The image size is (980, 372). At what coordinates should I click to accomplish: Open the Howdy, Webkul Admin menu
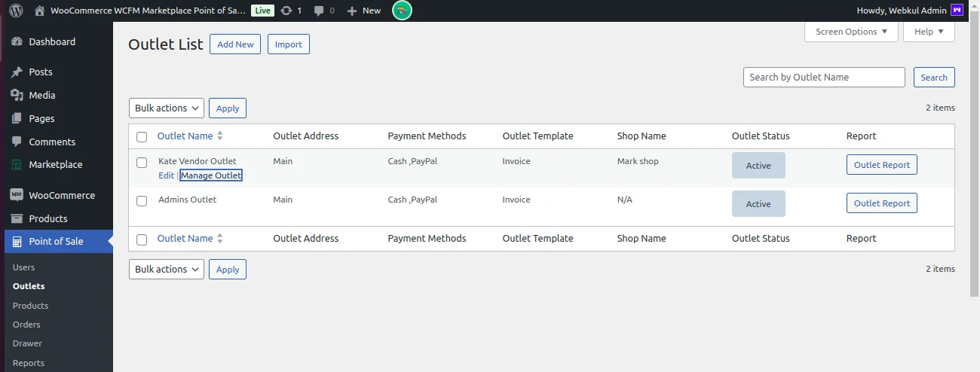910,11
